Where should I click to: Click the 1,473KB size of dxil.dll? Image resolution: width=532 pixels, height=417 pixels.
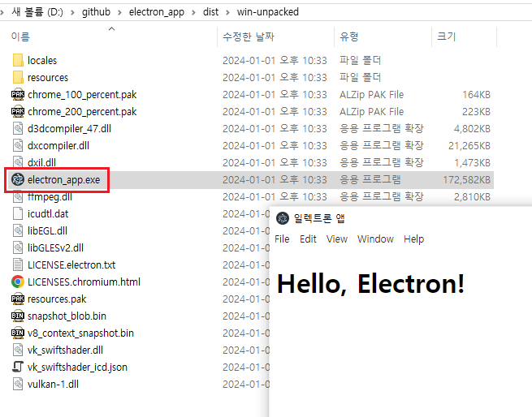click(x=472, y=162)
